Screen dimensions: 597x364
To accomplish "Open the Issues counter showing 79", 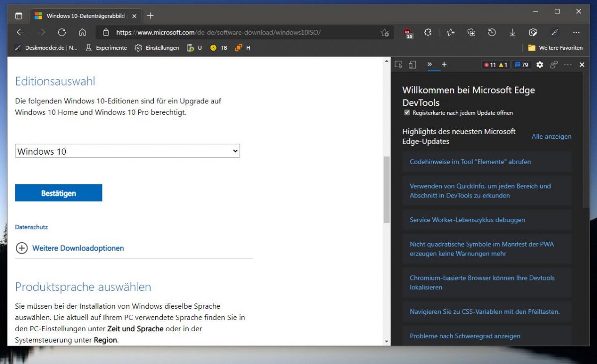I will (x=521, y=65).
